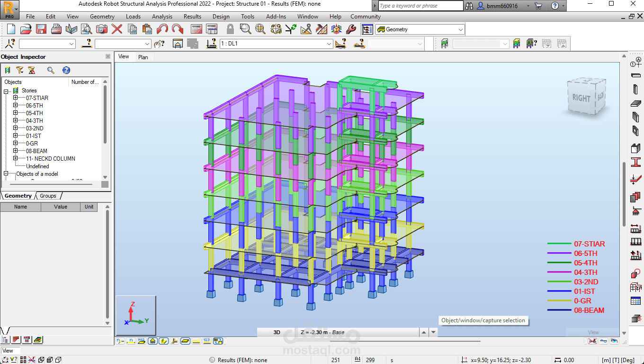The image size is (644, 364).
Task: Toggle load symbols display in view toolbar
Action: (x=197, y=341)
